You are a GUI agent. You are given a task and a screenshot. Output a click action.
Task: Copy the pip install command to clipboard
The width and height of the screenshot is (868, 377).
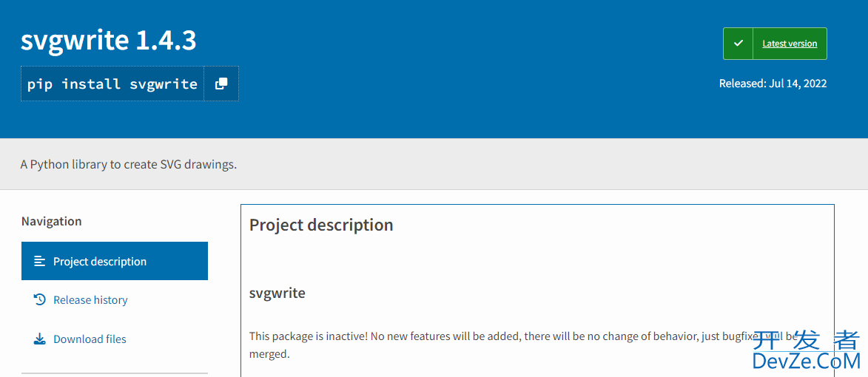coord(221,84)
